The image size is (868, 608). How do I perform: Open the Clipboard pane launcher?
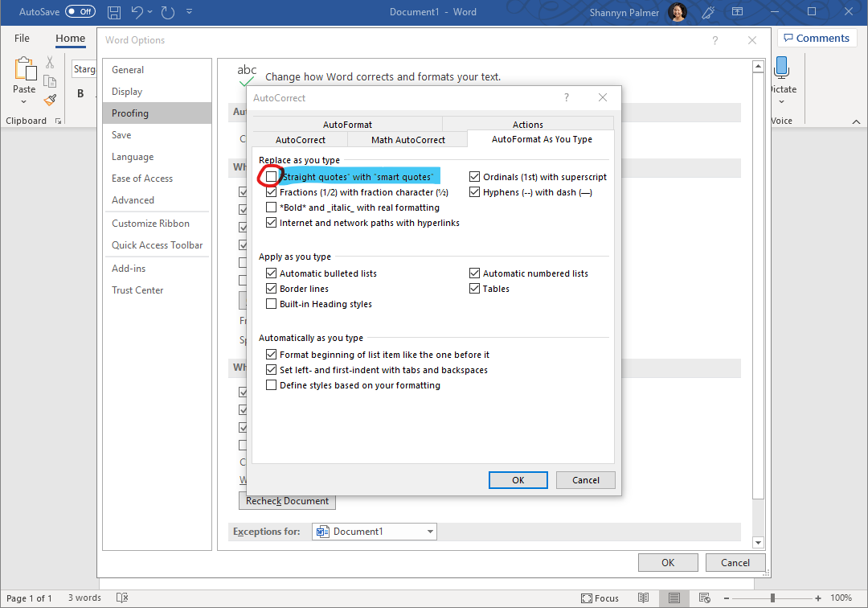58,121
